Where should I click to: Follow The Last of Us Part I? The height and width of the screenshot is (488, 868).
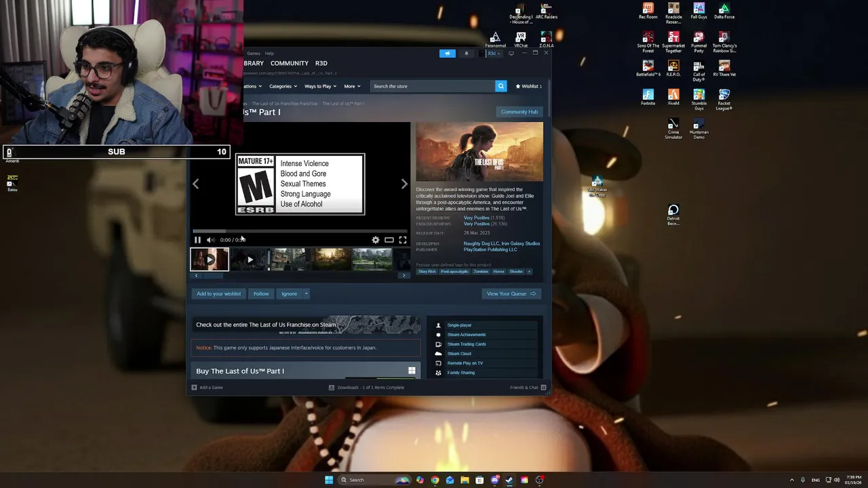[261, 293]
